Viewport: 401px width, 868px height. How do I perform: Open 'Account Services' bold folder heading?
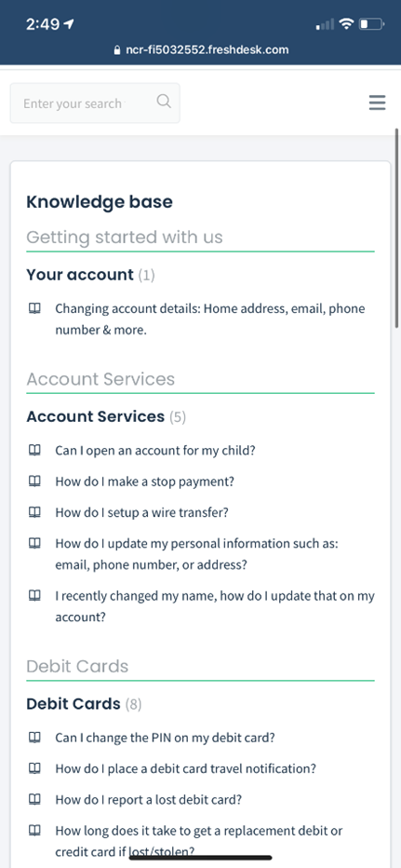96,416
